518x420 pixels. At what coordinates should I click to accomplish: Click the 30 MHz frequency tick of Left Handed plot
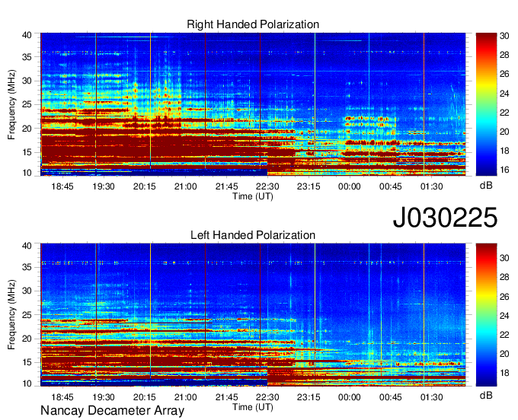click(x=27, y=291)
